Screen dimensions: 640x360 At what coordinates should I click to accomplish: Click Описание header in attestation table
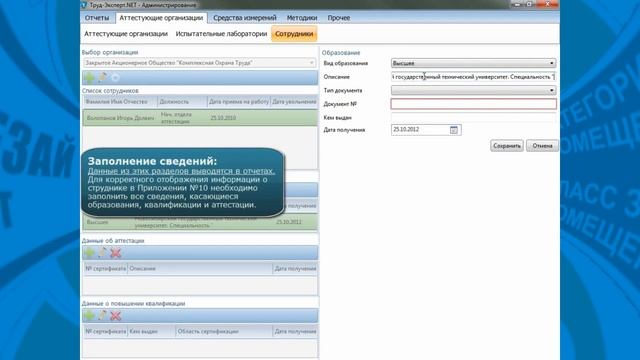click(x=200, y=269)
